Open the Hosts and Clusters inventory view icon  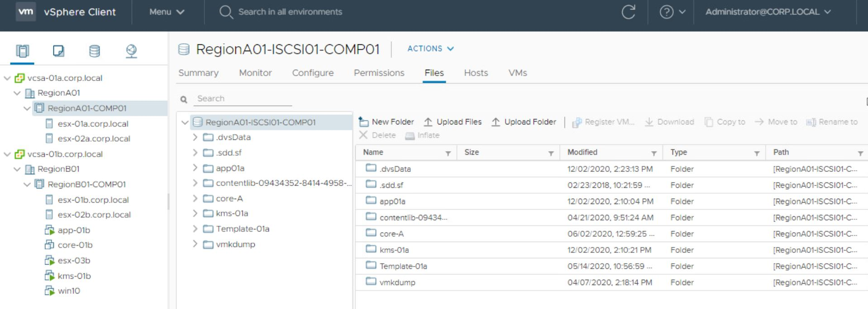pyautogui.click(x=22, y=51)
